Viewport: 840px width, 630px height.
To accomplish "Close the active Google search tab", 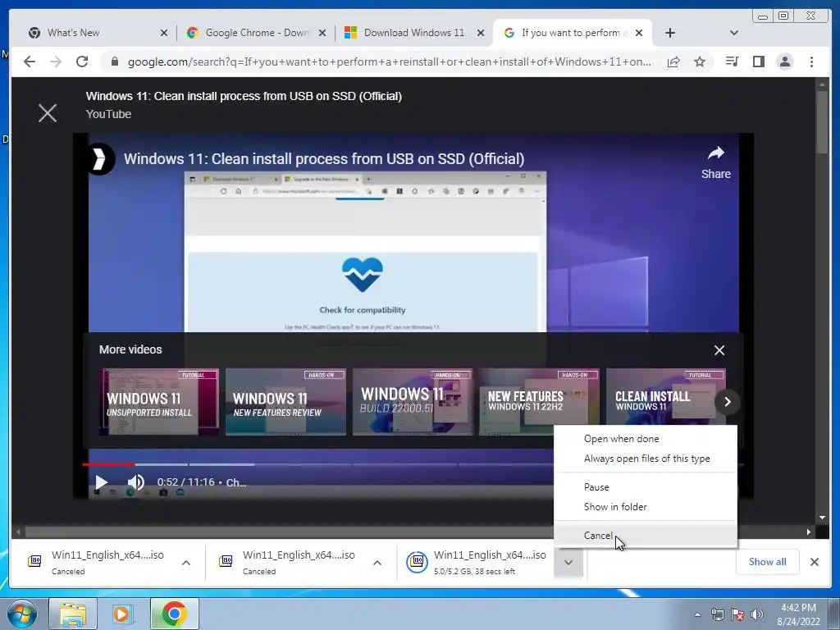I will click(638, 33).
